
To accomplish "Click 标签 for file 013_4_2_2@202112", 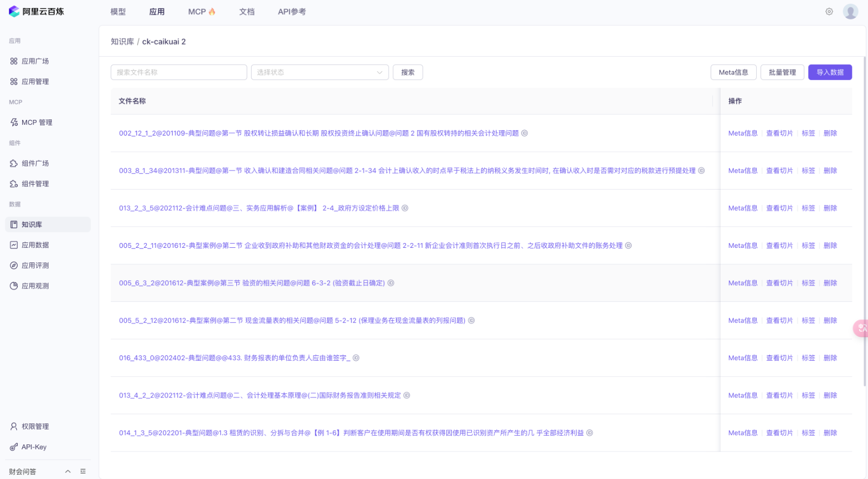I will tap(808, 395).
